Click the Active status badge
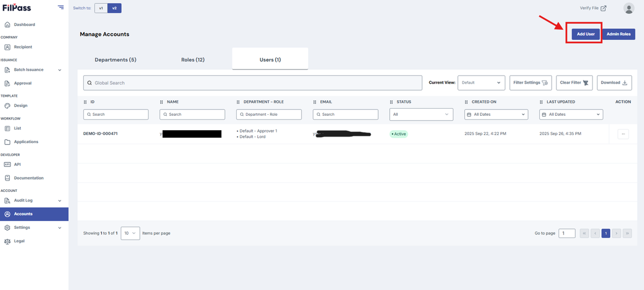This screenshot has height=290, width=644. (x=399, y=134)
